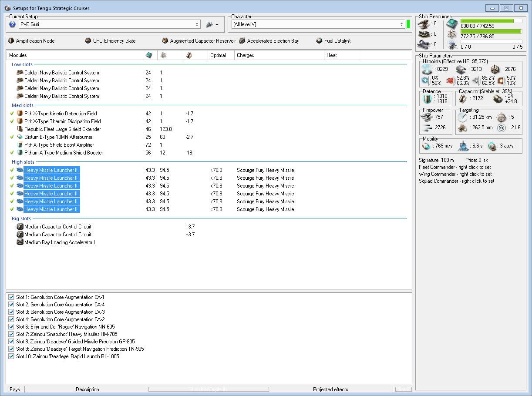Click the turret hardpoints icon in Ship Resources
This screenshot has height=396, width=532.
[423, 23]
